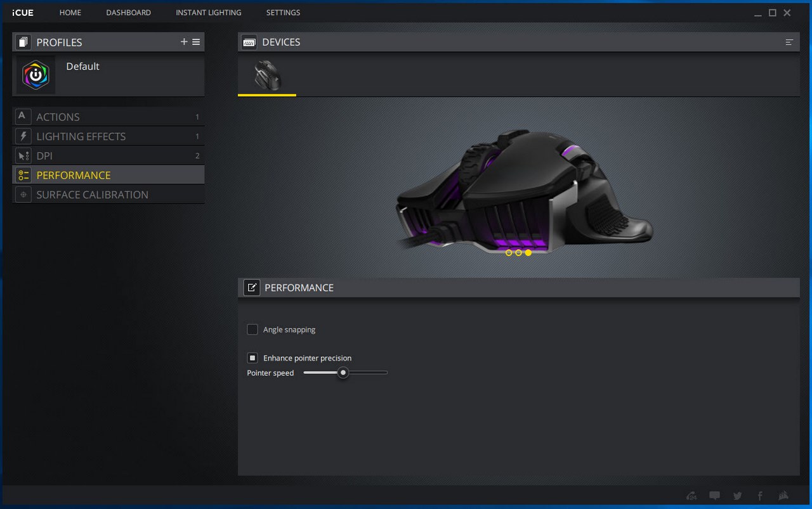The width and height of the screenshot is (812, 509).
Task: Open the DPI section
Action: [x=108, y=156]
